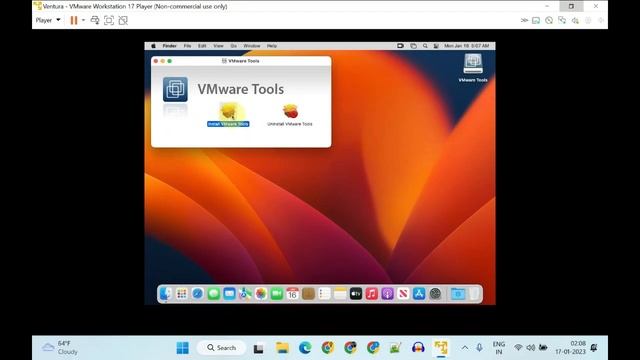Click the sound card device icon
This screenshot has width=640, height=360.
(x=575, y=20)
